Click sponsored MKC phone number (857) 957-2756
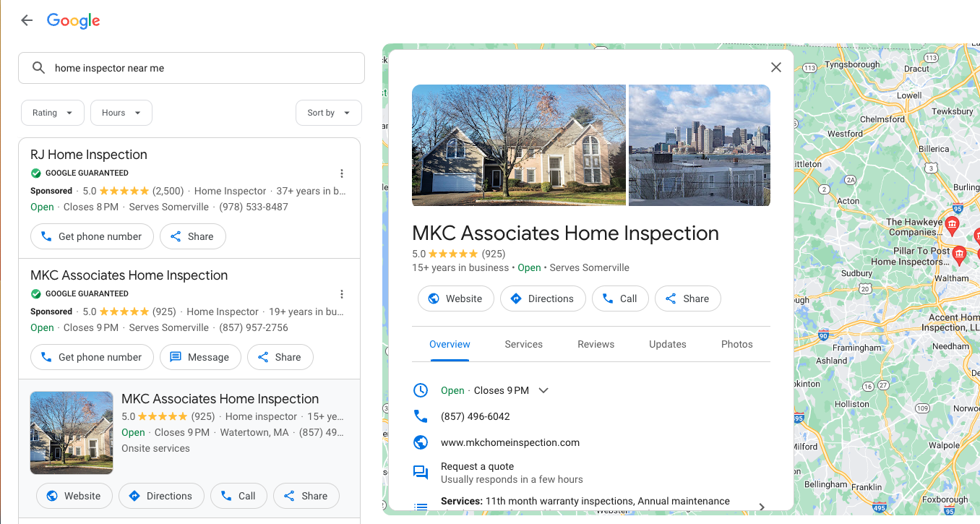The image size is (980, 524). click(254, 328)
